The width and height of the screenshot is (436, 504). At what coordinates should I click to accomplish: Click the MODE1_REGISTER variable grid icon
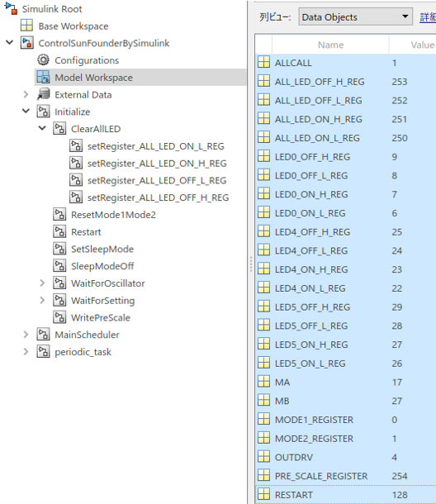point(263,419)
